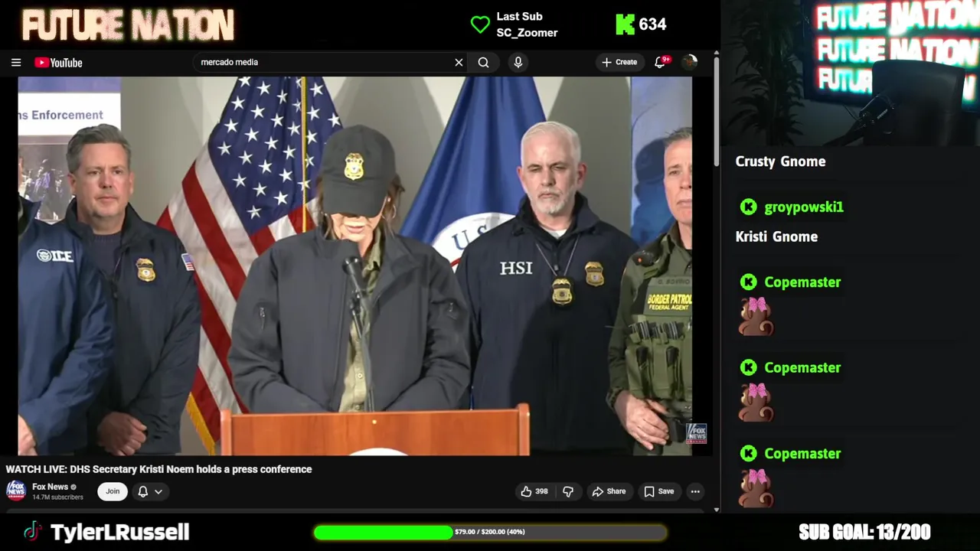Click the '14.7M subscribers' text
Viewport: 980px width, 551px height.
[57, 497]
